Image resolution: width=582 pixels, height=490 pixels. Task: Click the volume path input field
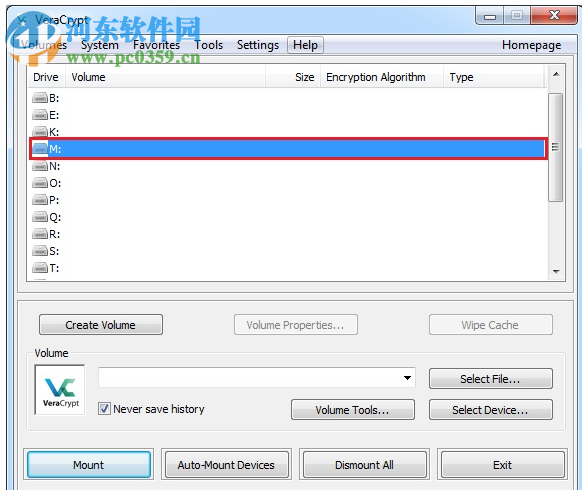point(256,378)
